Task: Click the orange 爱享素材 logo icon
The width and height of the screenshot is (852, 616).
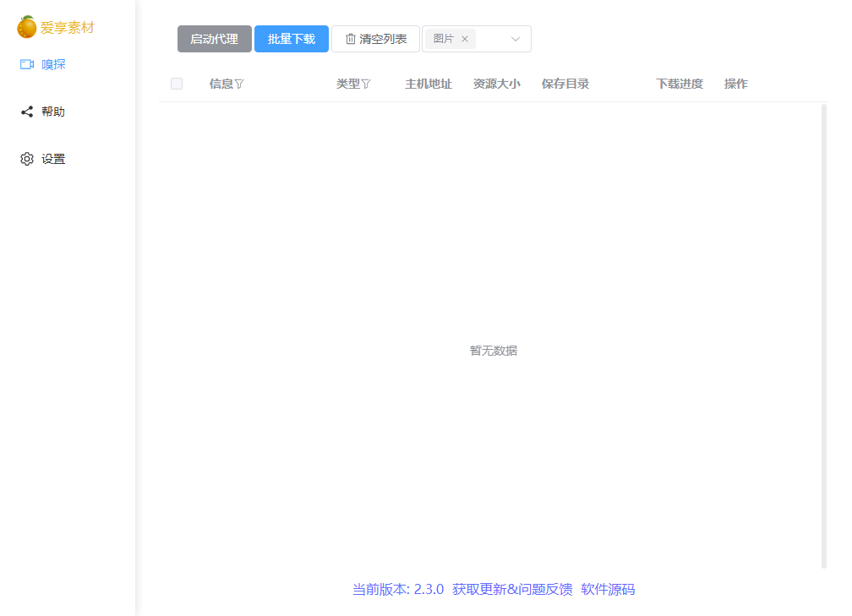Action: 27,27
